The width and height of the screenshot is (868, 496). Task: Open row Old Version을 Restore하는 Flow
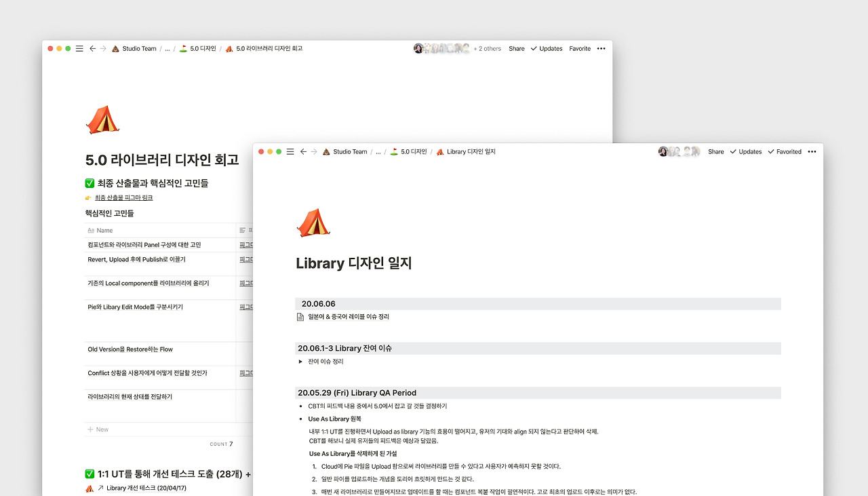(130, 349)
